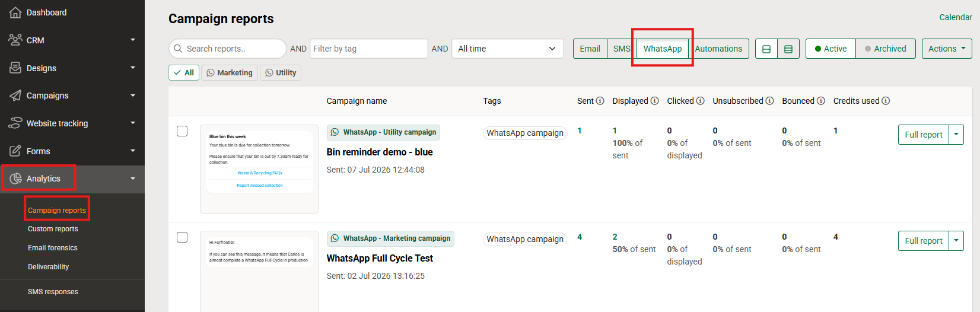Switch to the SMS reports tab
Image resolution: width=980 pixels, height=312 pixels.
pyautogui.click(x=622, y=49)
